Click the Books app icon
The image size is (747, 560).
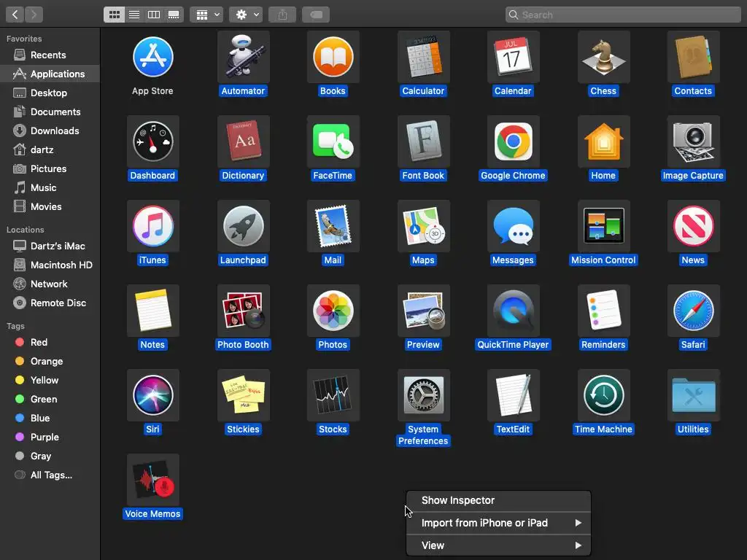tap(333, 57)
